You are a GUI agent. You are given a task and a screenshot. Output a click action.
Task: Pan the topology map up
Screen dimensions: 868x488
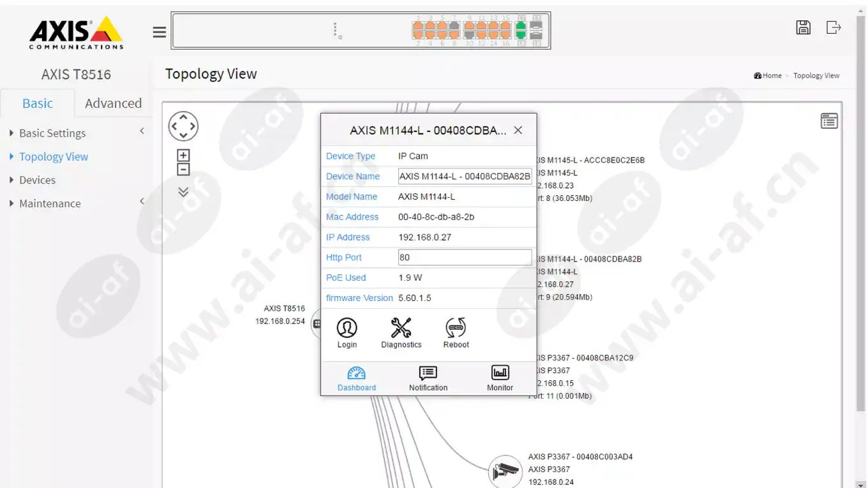click(x=183, y=117)
